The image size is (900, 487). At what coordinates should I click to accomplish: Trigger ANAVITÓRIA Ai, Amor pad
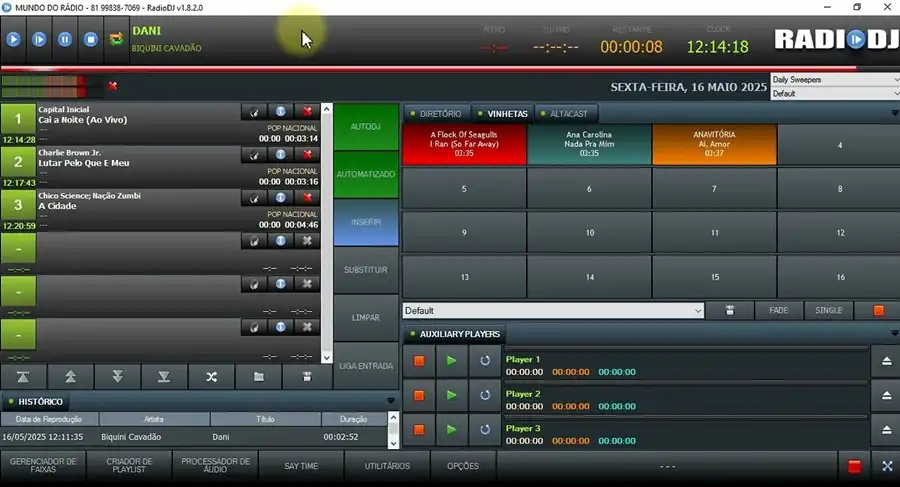715,144
